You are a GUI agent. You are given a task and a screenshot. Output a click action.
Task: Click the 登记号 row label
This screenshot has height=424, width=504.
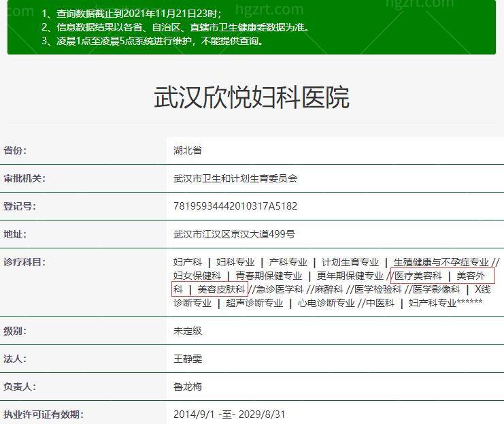[20, 206]
